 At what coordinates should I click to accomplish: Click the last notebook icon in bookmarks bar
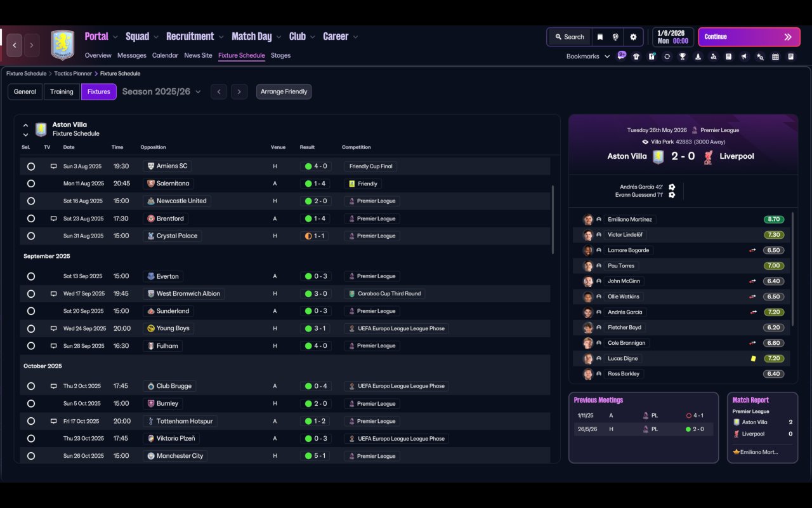coord(790,57)
